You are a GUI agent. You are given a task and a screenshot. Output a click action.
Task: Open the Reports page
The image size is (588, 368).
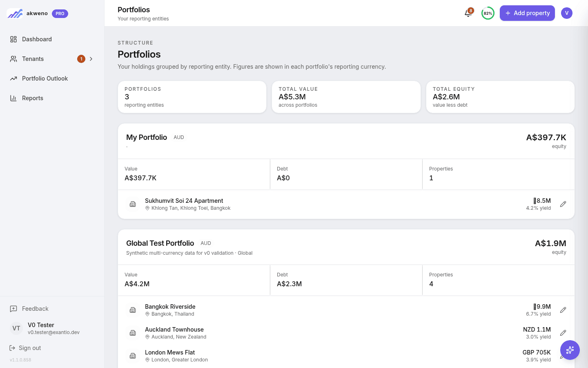coord(52,98)
